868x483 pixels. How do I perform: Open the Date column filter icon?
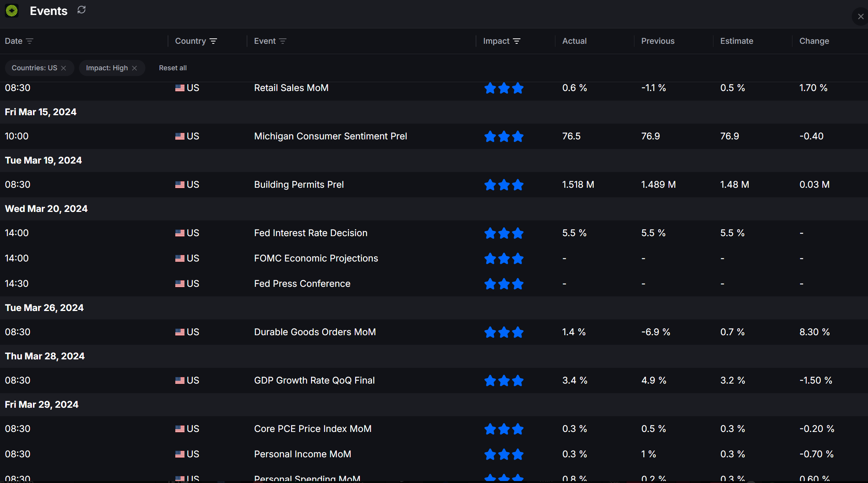(30, 41)
